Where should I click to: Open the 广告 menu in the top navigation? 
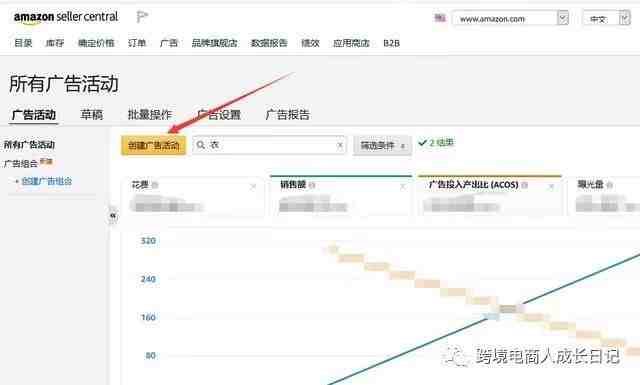click(169, 43)
